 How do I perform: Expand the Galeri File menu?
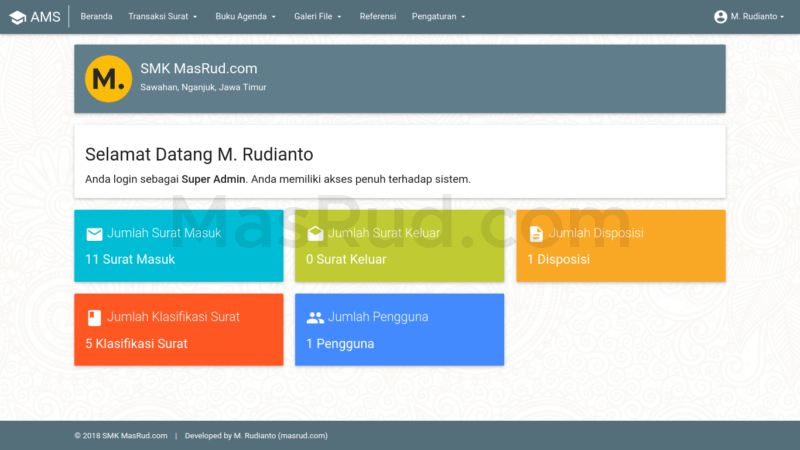[318, 17]
